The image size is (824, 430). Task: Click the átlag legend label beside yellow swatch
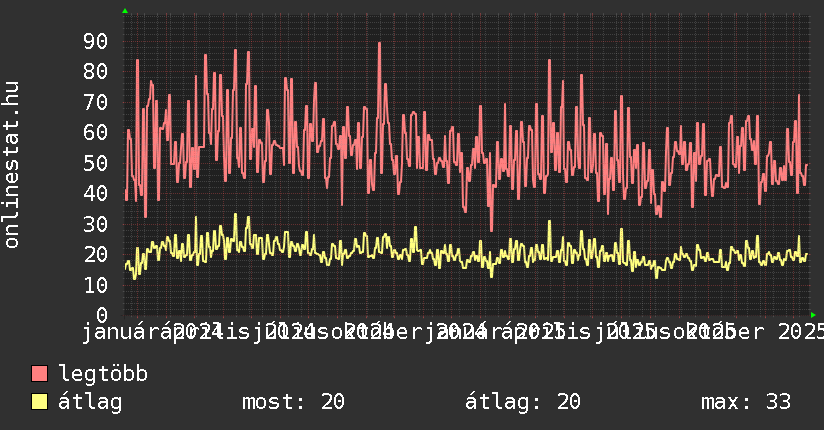[91, 402]
